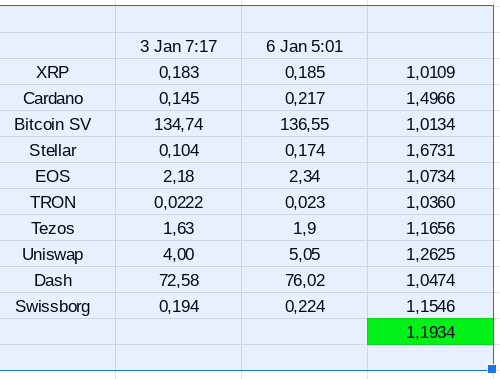Select the Dash value 76,02 cell

point(304,280)
